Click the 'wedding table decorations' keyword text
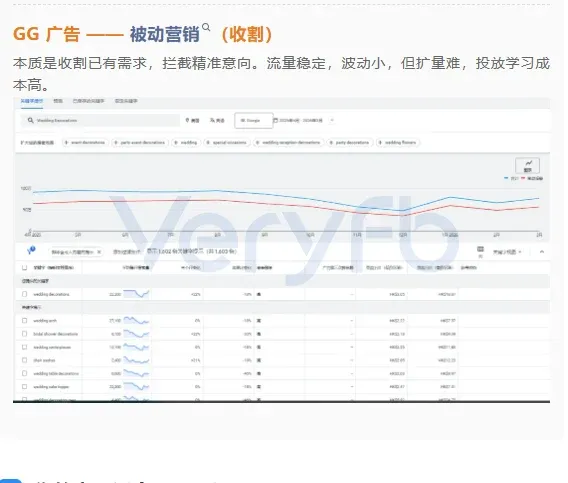 [56, 374]
